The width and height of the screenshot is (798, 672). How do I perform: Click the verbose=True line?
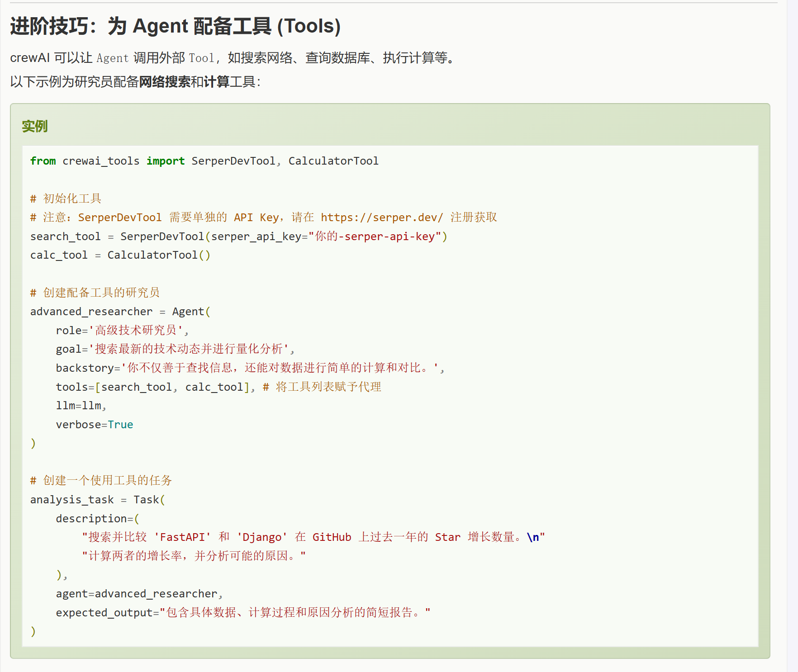95,425
